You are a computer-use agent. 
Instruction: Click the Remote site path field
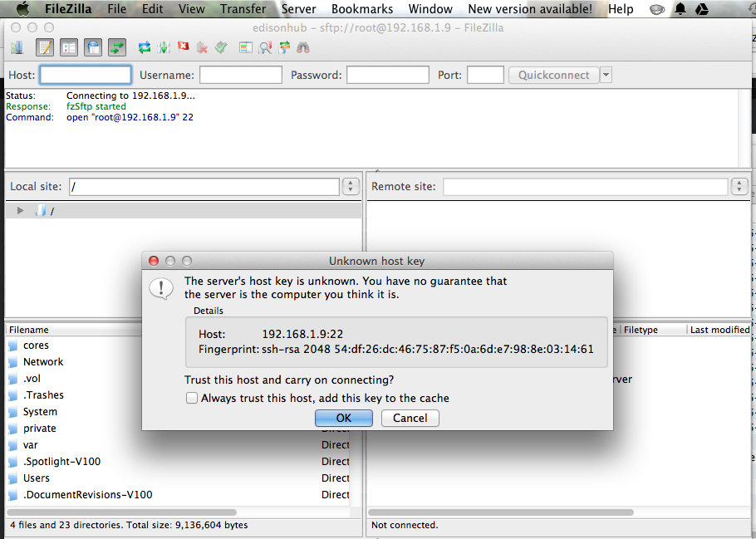pos(586,187)
